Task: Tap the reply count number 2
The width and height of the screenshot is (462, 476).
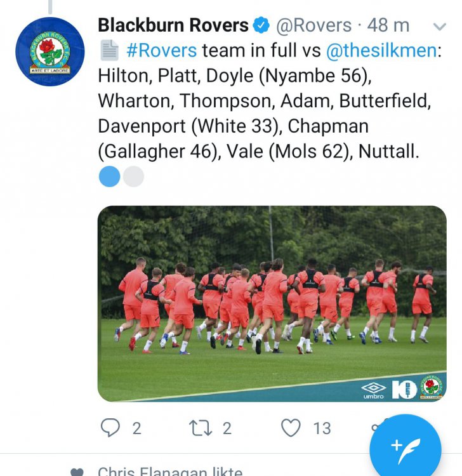Action: (x=137, y=428)
